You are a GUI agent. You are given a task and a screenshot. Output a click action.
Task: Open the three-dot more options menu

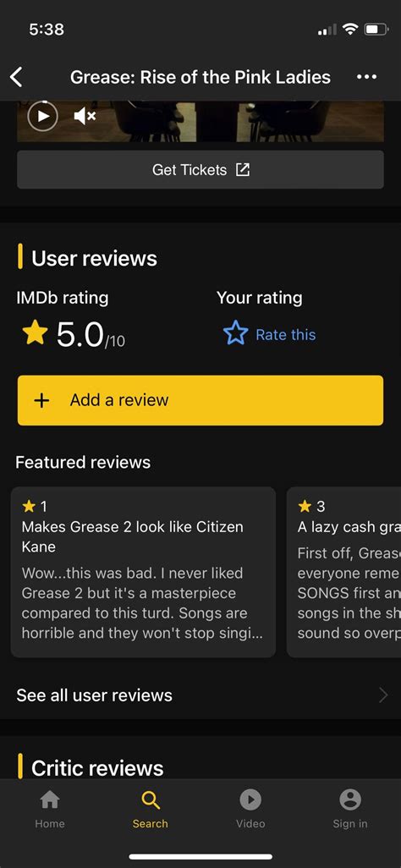tap(366, 77)
